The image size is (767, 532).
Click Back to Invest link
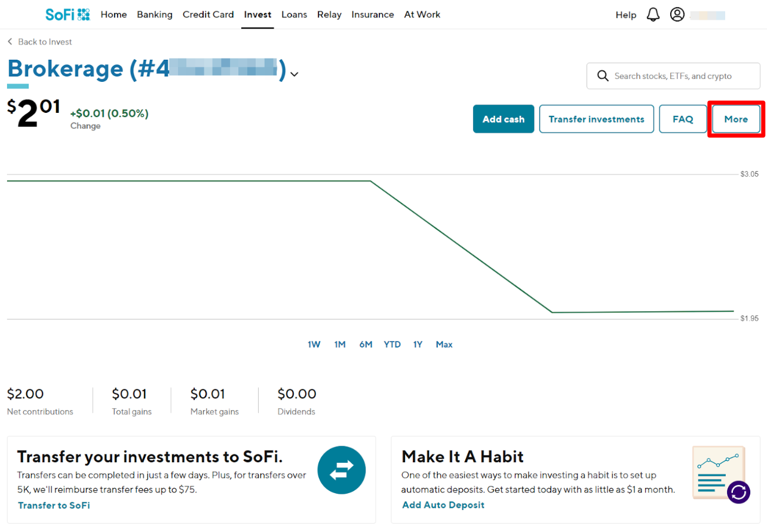click(x=45, y=42)
